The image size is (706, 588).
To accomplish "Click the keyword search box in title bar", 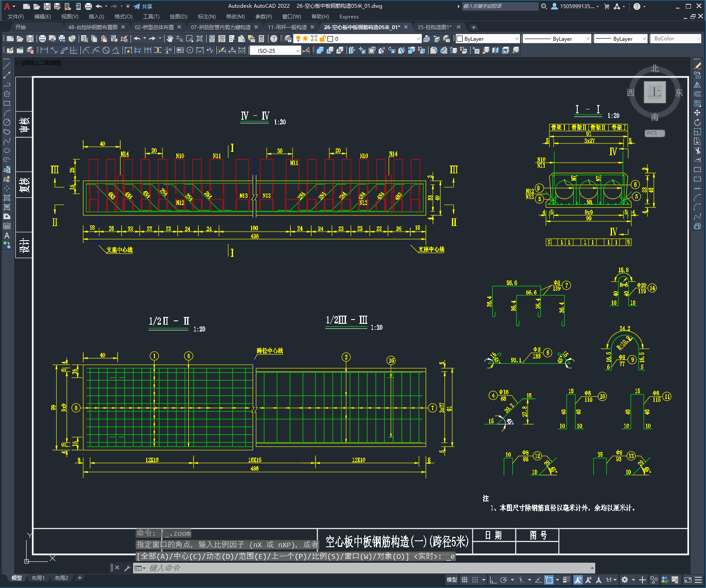I will [x=500, y=6].
